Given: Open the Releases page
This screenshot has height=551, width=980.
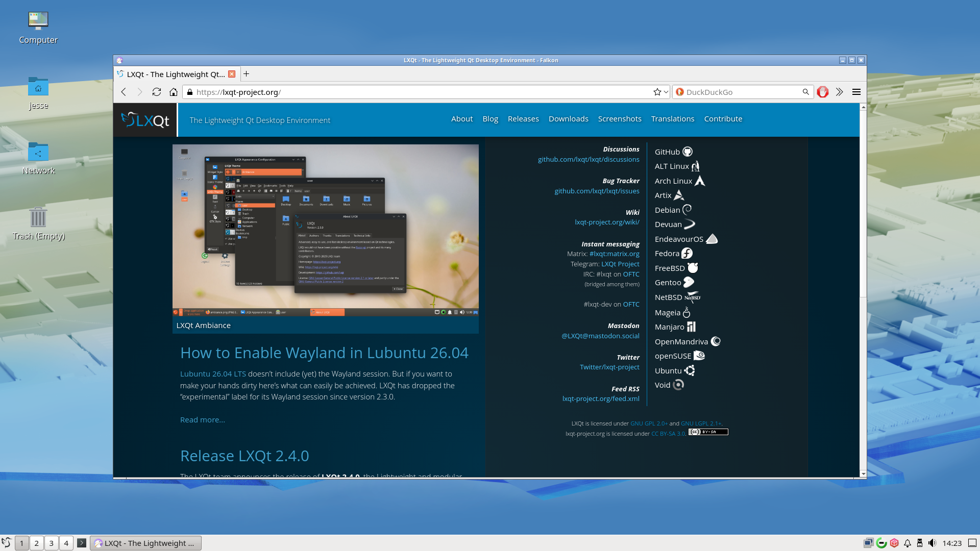Looking at the screenshot, I should [523, 119].
